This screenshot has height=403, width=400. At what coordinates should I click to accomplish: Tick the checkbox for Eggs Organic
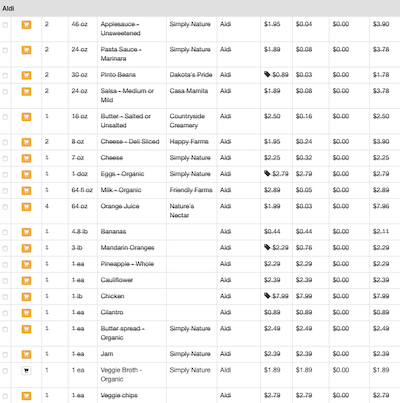click(x=5, y=175)
